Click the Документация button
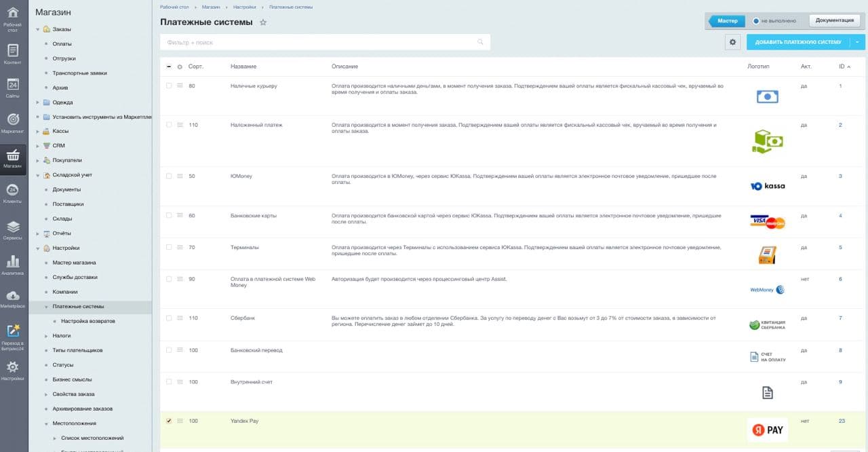Image resolution: width=868 pixels, height=452 pixels. 834,20
